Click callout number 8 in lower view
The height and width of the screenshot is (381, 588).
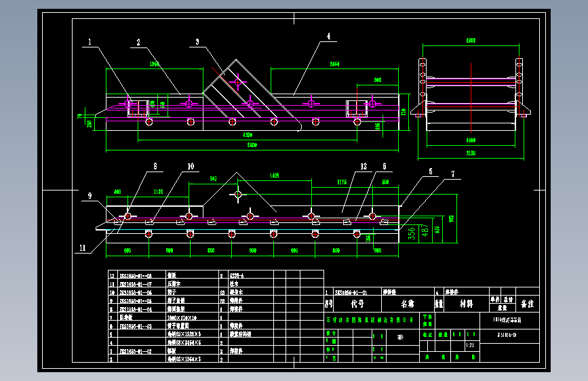point(155,166)
